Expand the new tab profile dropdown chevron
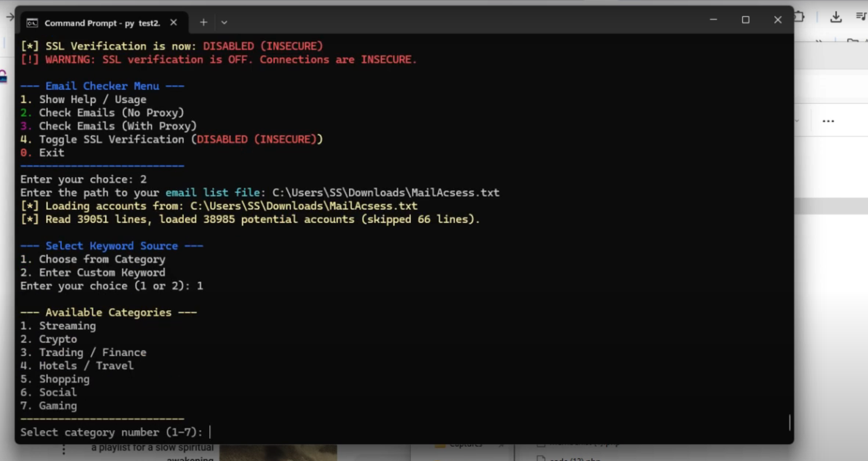This screenshot has height=461, width=868. tap(224, 23)
